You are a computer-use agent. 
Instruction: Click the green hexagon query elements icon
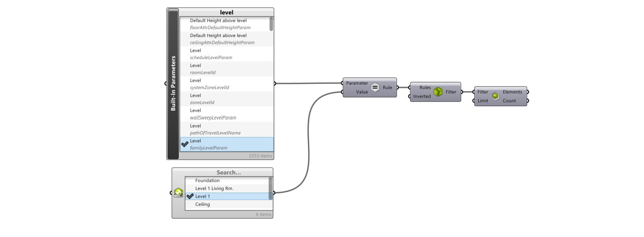point(495,96)
